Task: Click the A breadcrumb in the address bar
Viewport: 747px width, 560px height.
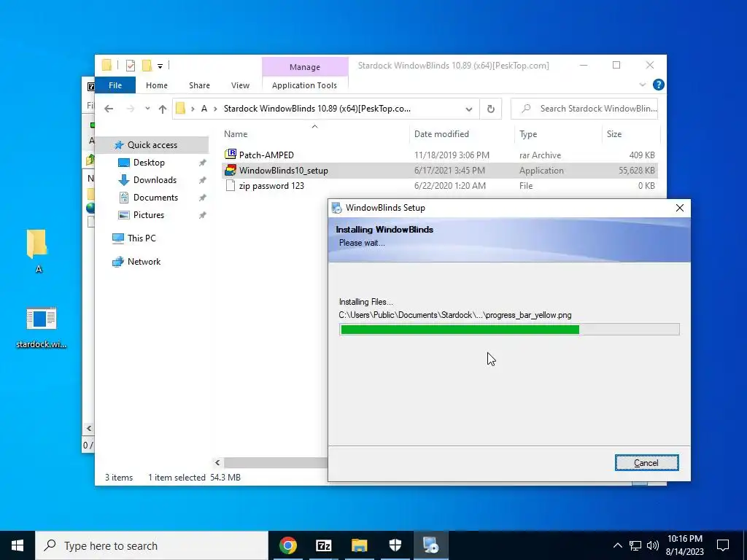Action: [204, 109]
